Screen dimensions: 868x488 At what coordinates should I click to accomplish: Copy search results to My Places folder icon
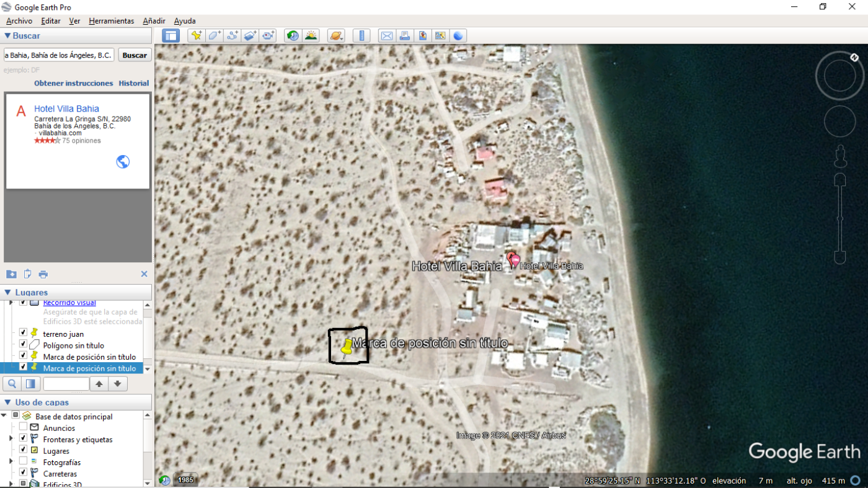[11, 274]
